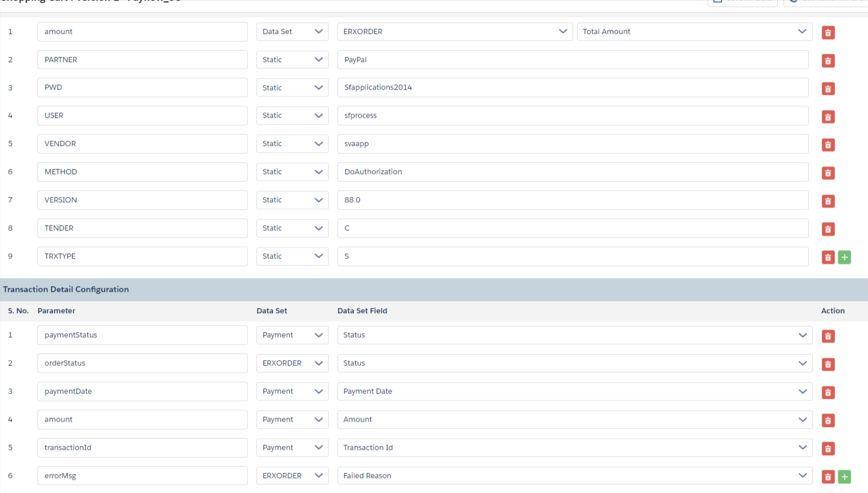This screenshot has height=493, width=868.
Task: Add new row after TRXTYPE parameter
Action: coord(844,257)
